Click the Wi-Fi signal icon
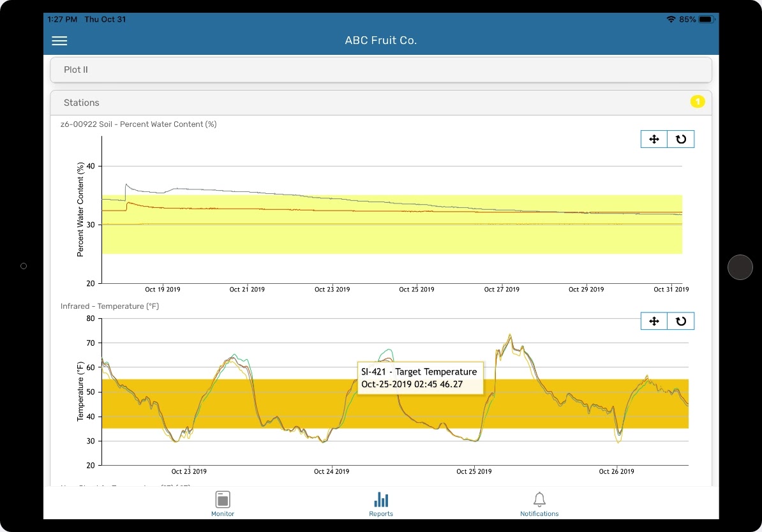This screenshot has width=762, height=532. (670, 19)
